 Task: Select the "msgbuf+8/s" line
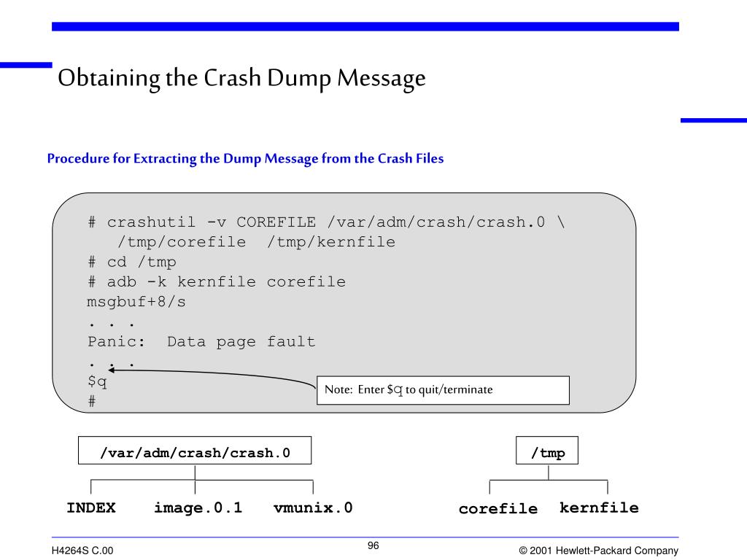[136, 302]
